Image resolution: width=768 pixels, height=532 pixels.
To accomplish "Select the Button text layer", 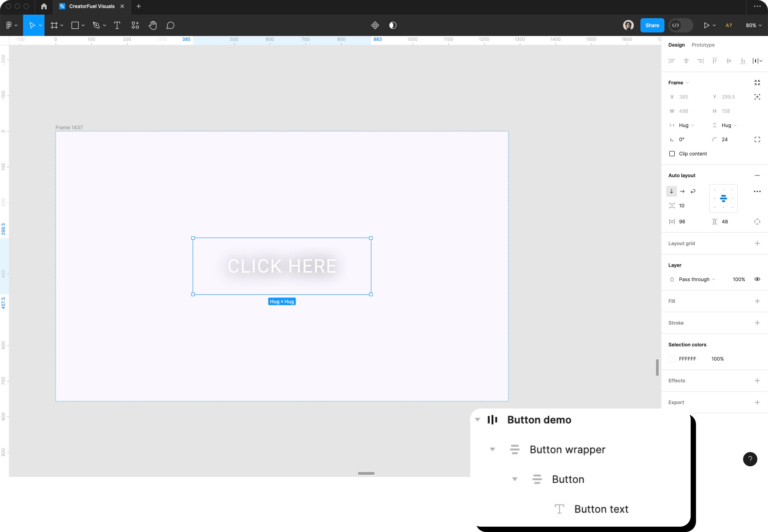I will 601,509.
